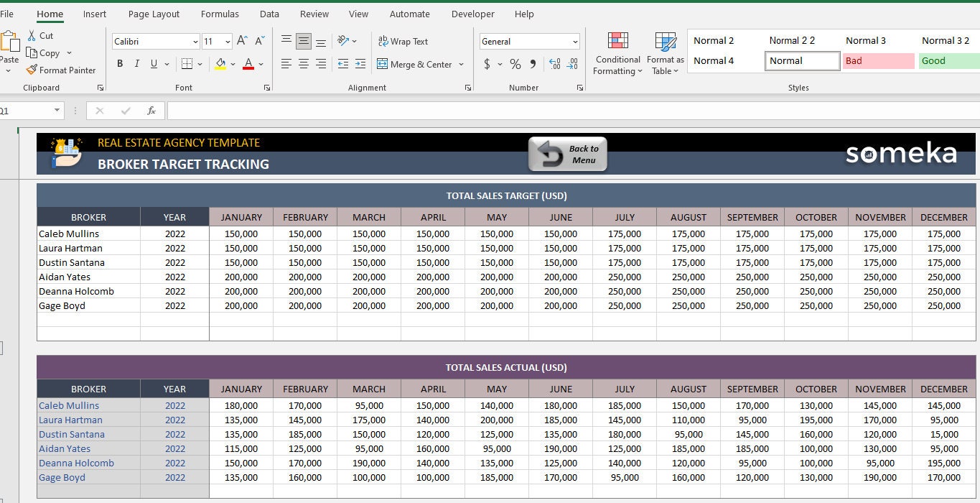
Task: Apply italic formatting
Action: pyautogui.click(x=136, y=63)
